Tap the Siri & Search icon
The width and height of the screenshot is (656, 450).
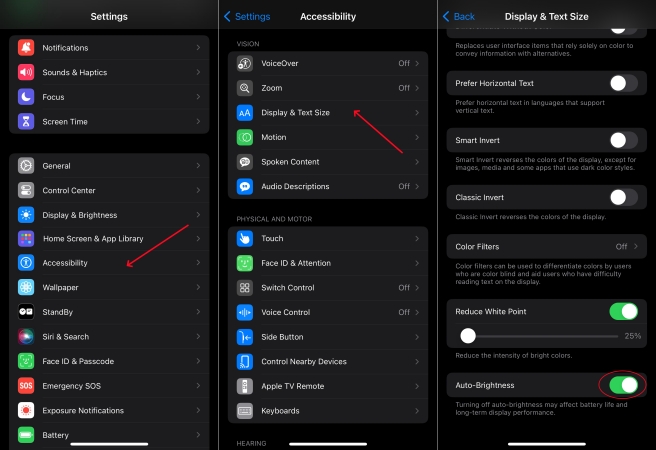[x=26, y=337]
